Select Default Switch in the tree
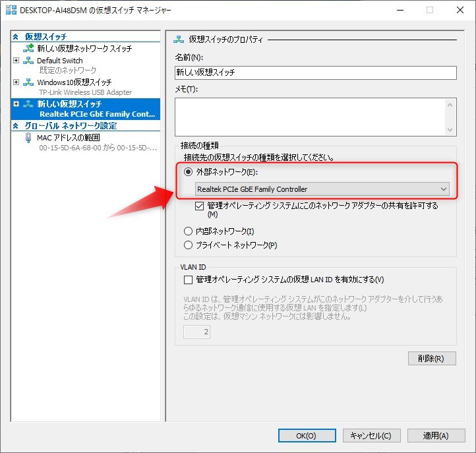Viewport: 476px width, 453px height. coord(60,61)
